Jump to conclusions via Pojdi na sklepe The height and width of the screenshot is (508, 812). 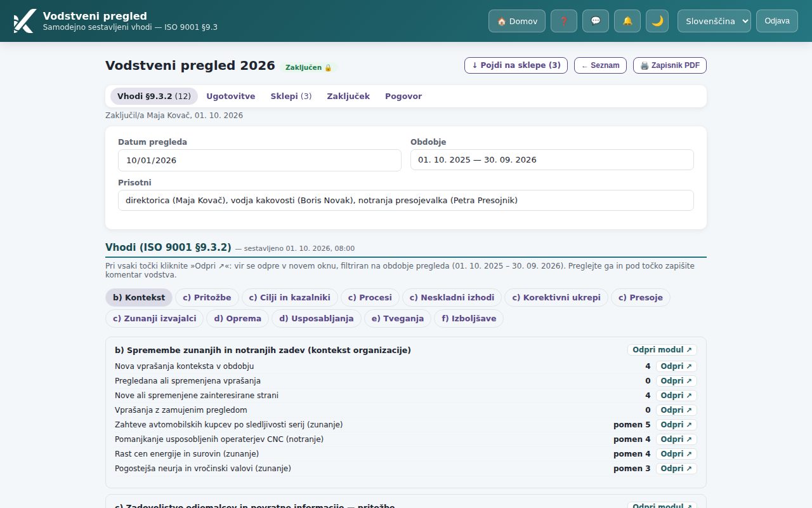[x=516, y=65]
